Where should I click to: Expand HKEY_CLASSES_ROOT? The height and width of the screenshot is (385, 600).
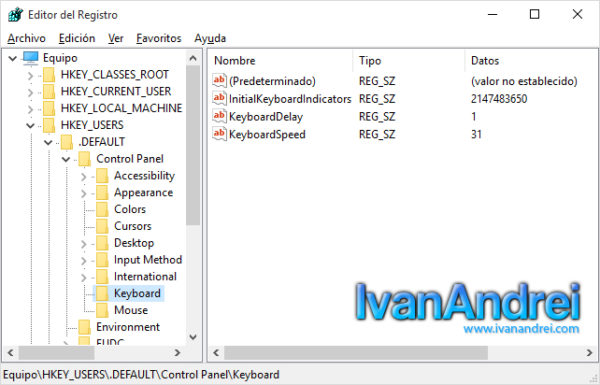30,75
